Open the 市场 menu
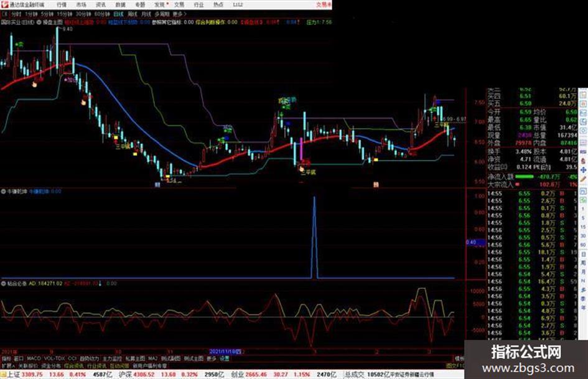588x379 pixels. 81,4
